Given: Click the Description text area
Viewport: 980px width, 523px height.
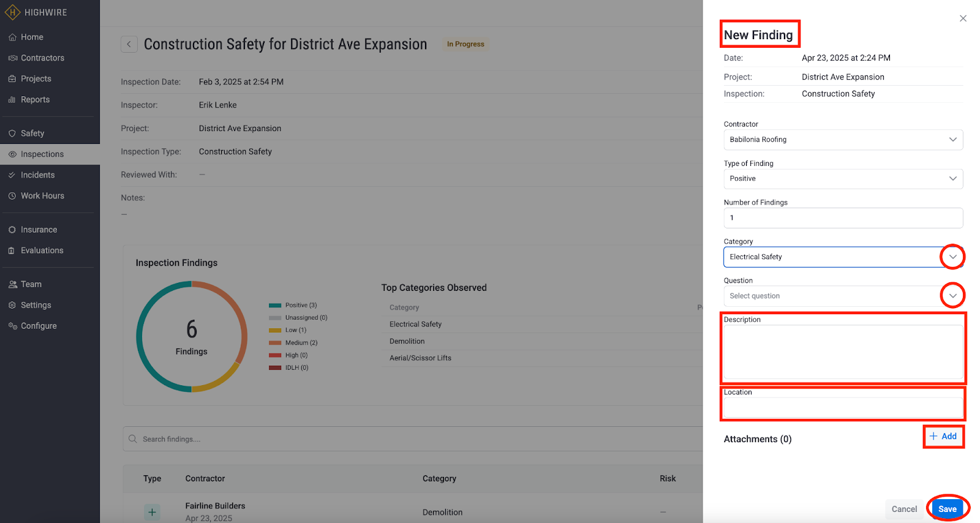Looking at the screenshot, I should click(x=843, y=352).
